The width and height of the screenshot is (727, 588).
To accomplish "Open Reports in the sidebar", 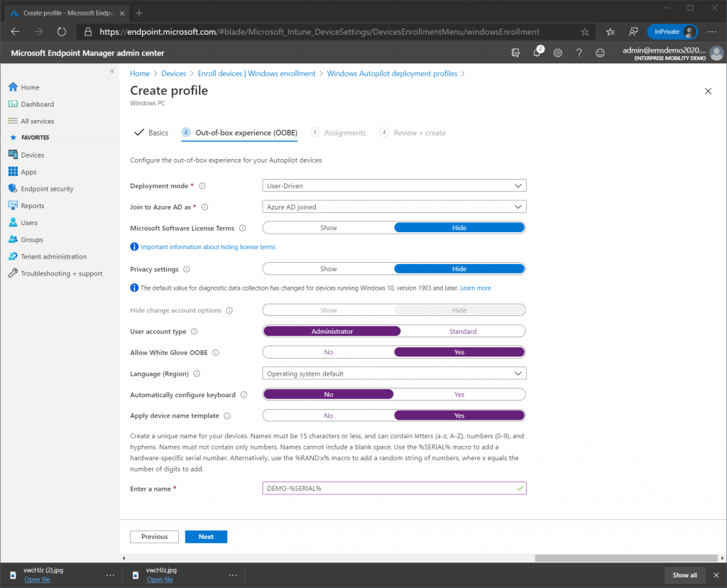I will 26,205.
